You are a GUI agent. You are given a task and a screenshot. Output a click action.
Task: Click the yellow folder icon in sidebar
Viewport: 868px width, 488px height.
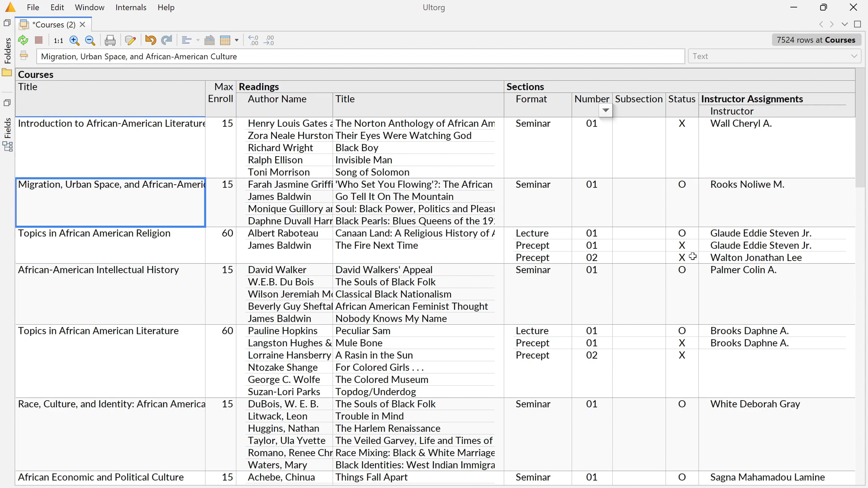(x=7, y=72)
